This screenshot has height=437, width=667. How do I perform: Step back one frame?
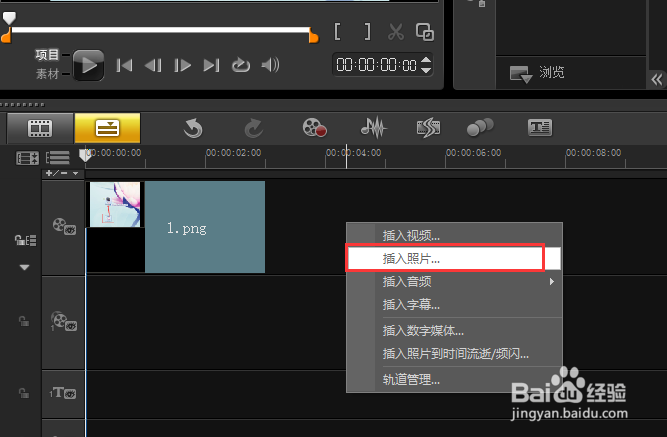pyautogui.click(x=153, y=65)
